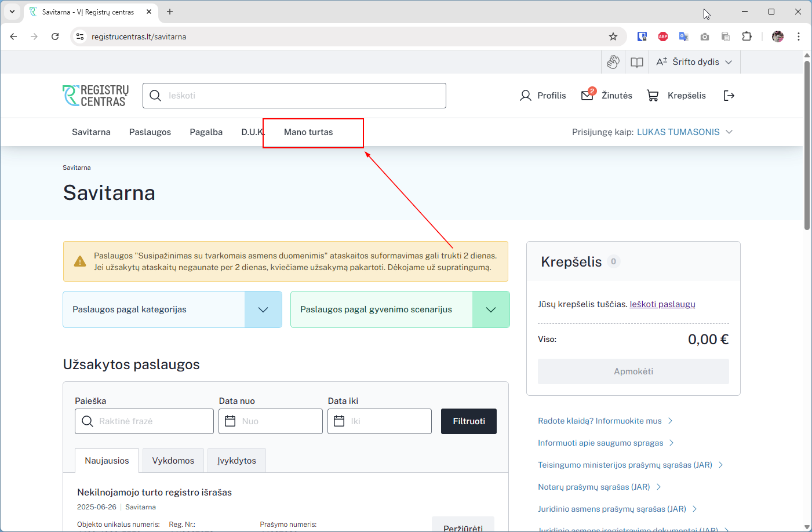Click the logout arrow icon

tap(729, 96)
